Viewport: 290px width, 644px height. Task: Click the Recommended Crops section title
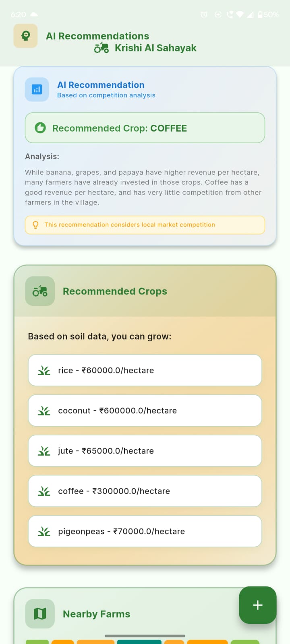pos(115,291)
